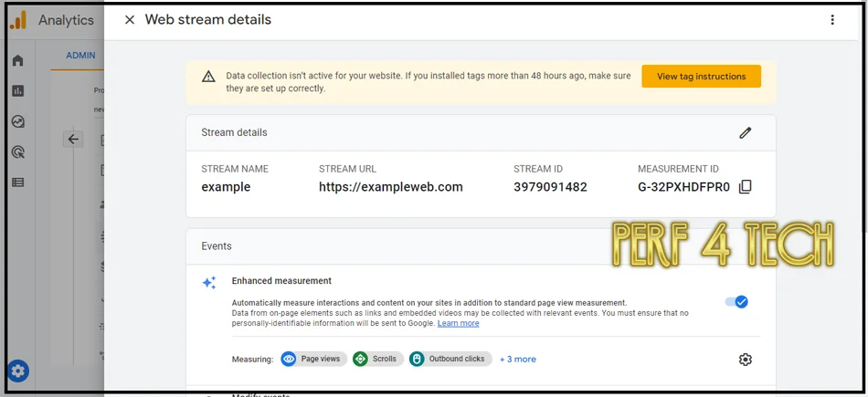Open Configure list icon in sidebar
The height and width of the screenshot is (397, 868).
(18, 183)
